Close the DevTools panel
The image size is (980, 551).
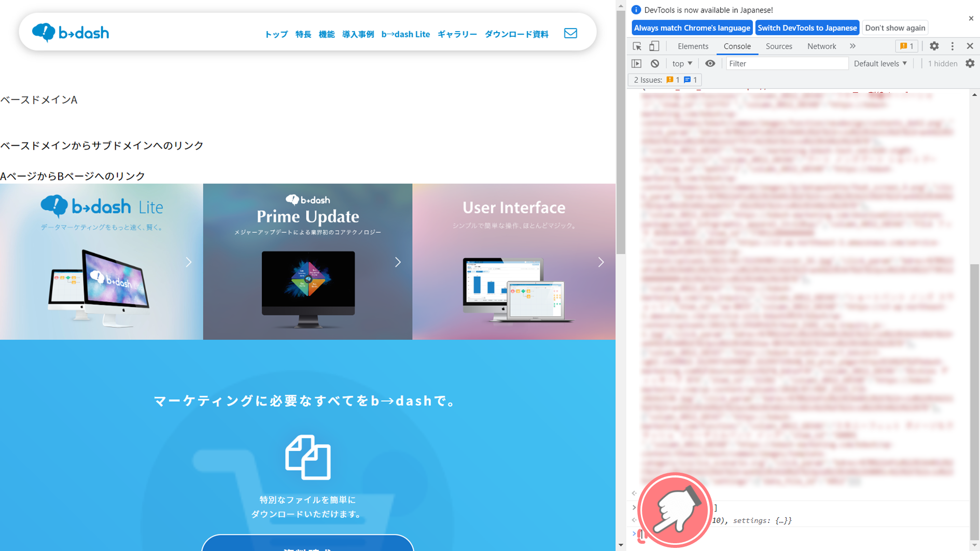tap(970, 46)
